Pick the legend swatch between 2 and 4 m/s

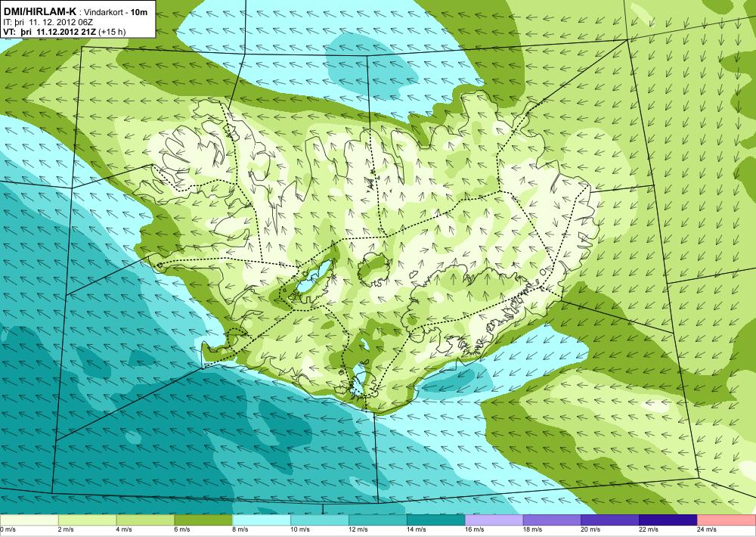click(87, 520)
